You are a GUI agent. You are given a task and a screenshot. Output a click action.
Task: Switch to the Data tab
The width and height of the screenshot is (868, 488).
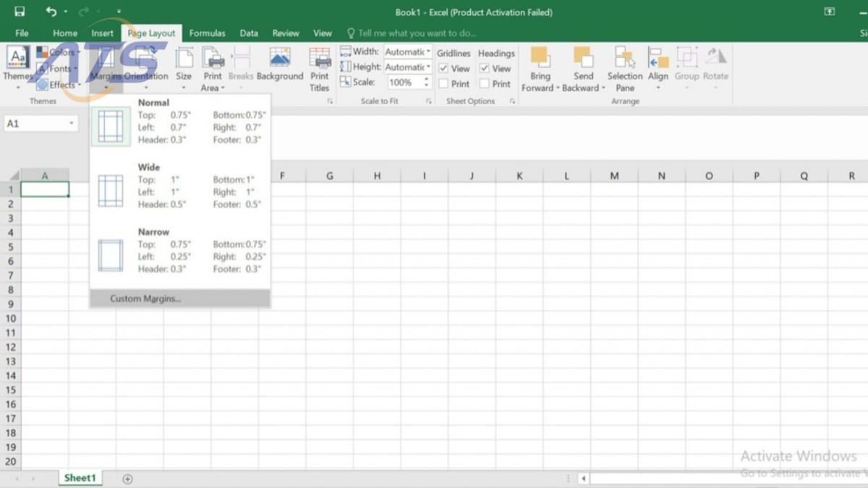pos(249,33)
